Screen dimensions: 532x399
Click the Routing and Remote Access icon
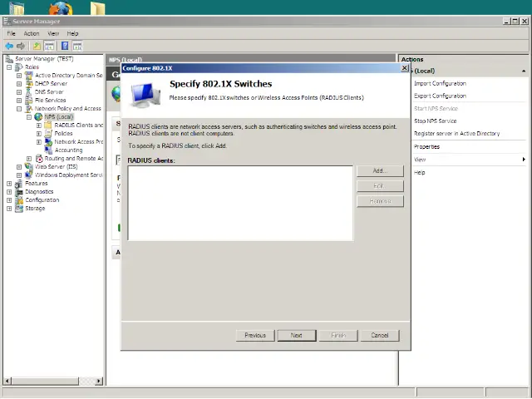[39, 159]
